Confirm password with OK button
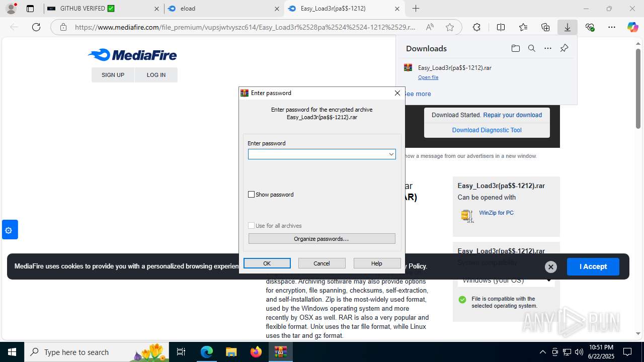 267,263
